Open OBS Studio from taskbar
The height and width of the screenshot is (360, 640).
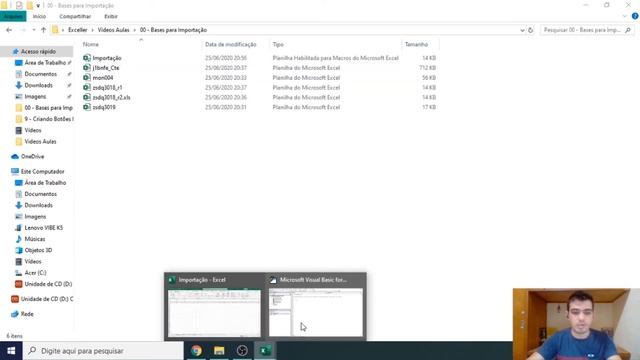tap(242, 351)
